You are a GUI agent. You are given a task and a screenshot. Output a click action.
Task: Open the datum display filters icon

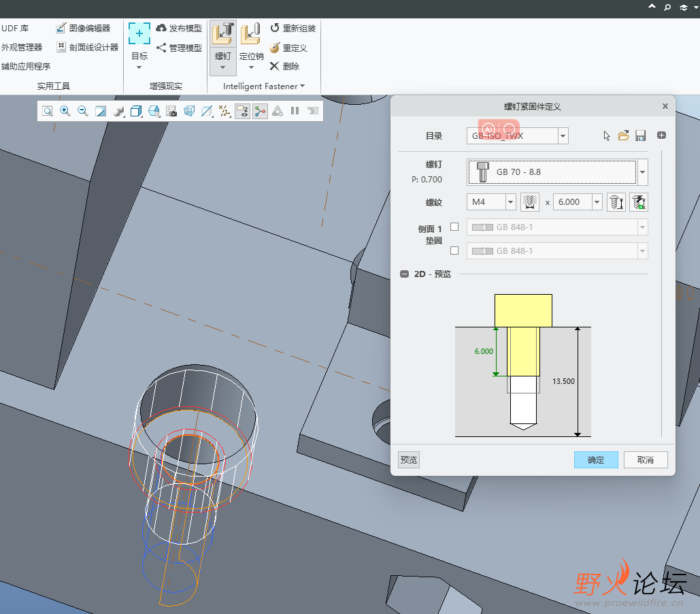point(224,111)
